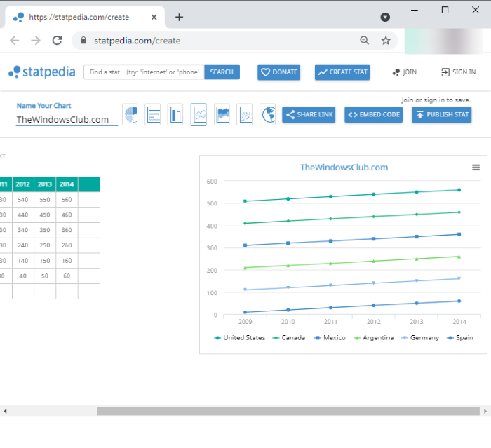Viewport: 491px width, 448px height.
Task: Toggle United States series in legend
Action: click(x=239, y=337)
